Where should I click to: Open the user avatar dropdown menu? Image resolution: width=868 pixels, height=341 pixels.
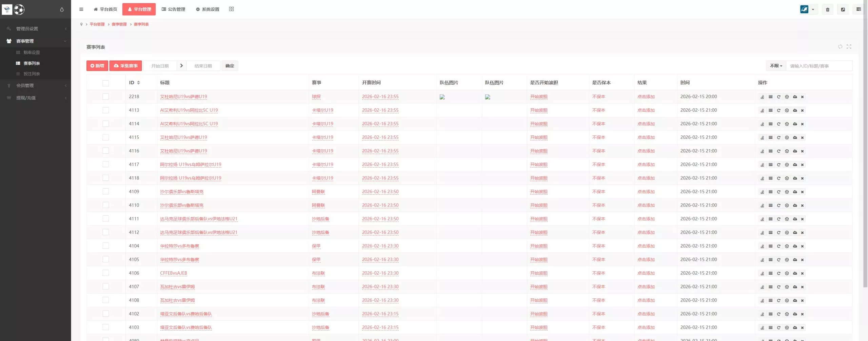point(808,9)
